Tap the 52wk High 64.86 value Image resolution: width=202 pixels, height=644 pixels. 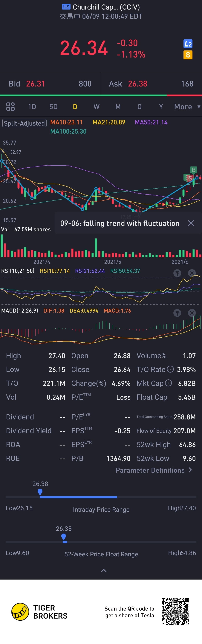(x=187, y=444)
